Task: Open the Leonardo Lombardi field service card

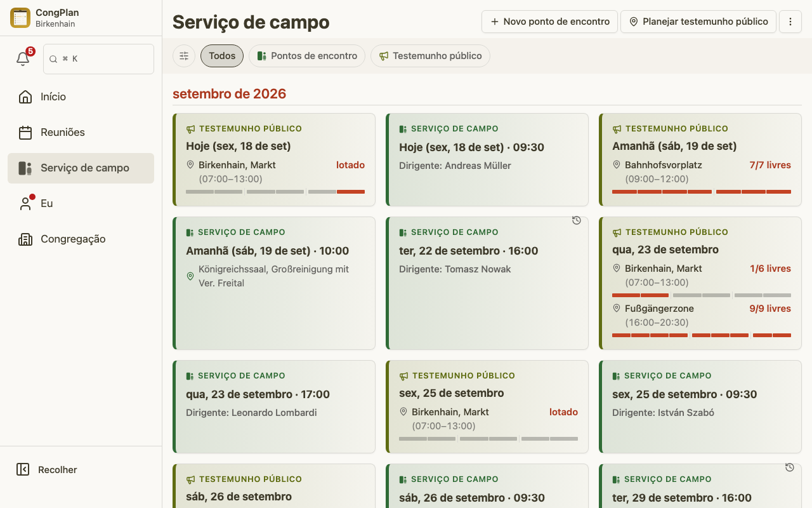Action: 274,407
